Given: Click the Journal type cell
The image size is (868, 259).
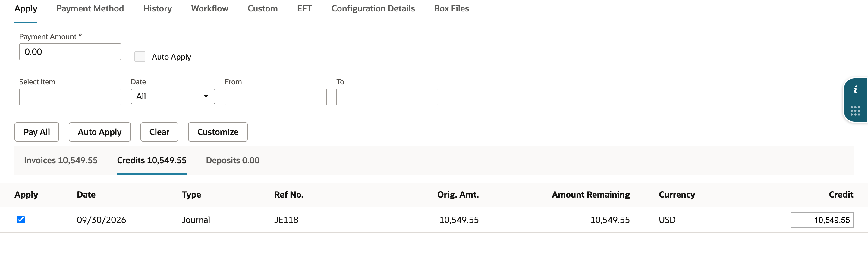Looking at the screenshot, I should (x=196, y=220).
